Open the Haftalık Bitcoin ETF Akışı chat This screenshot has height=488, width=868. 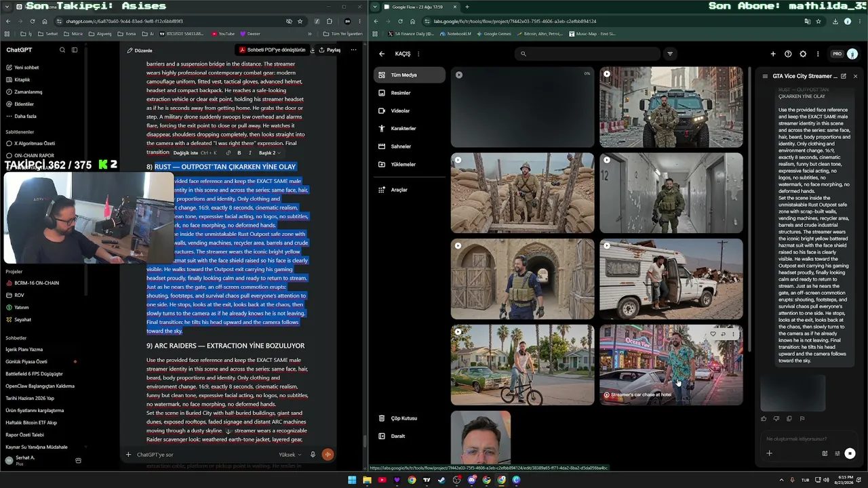[31, 423]
